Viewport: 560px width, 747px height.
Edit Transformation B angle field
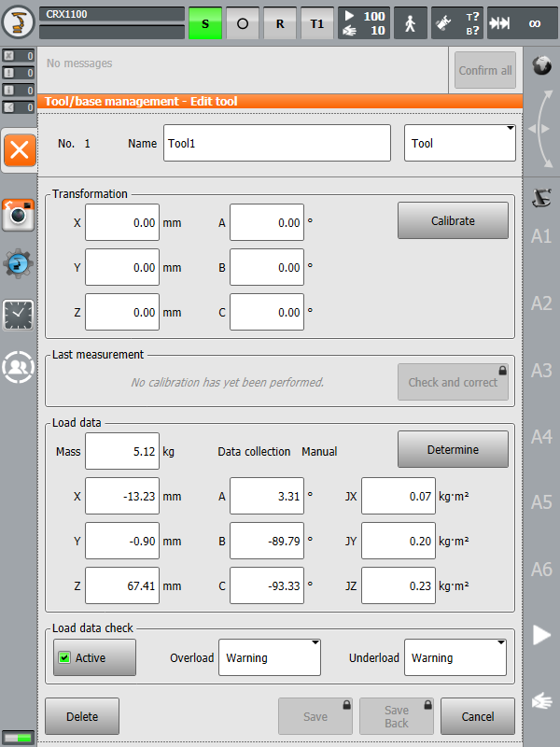click(267, 267)
